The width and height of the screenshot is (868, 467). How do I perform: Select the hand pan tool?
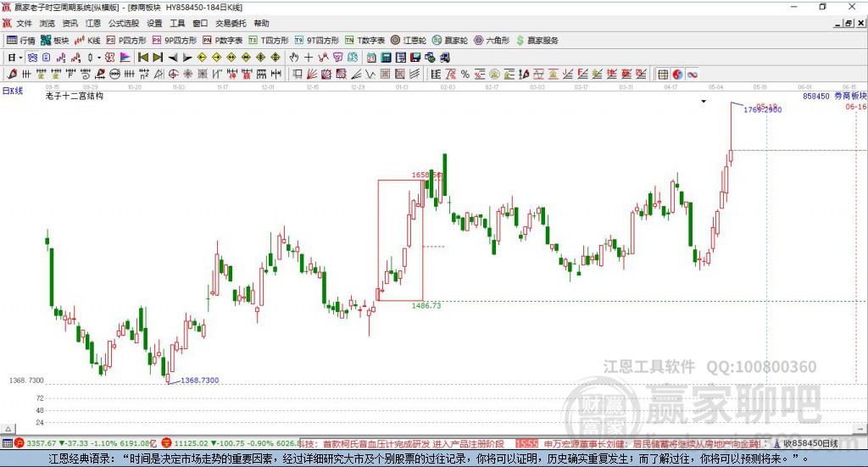(x=294, y=58)
